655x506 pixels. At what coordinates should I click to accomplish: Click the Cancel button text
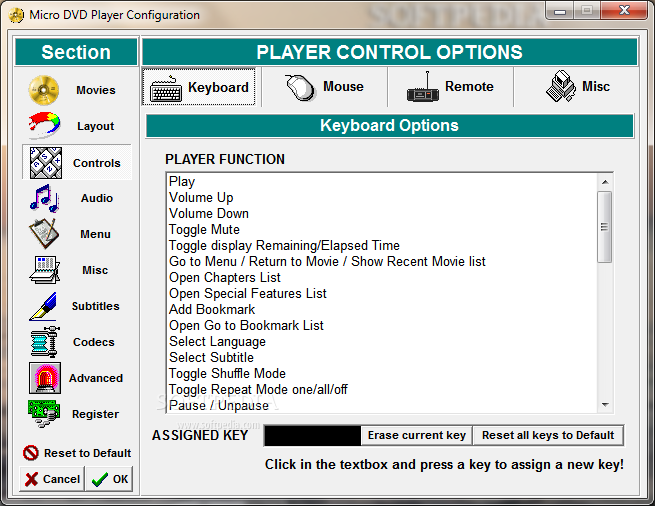(x=61, y=479)
